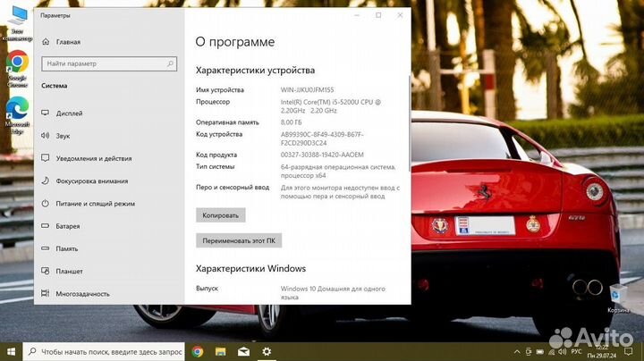The width and height of the screenshot is (644, 361).
Task: Select device name WIN-JJKU0JFM155
Action: [x=307, y=90]
